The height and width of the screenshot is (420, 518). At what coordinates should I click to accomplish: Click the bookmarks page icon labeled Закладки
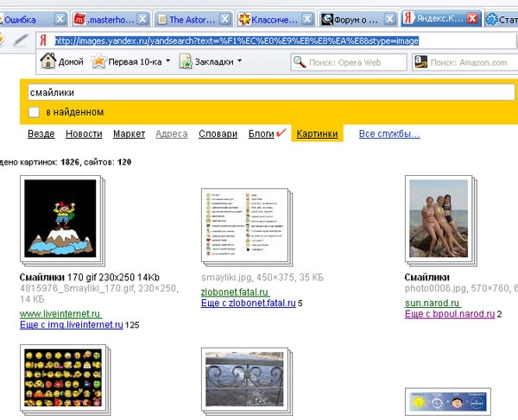(x=186, y=61)
